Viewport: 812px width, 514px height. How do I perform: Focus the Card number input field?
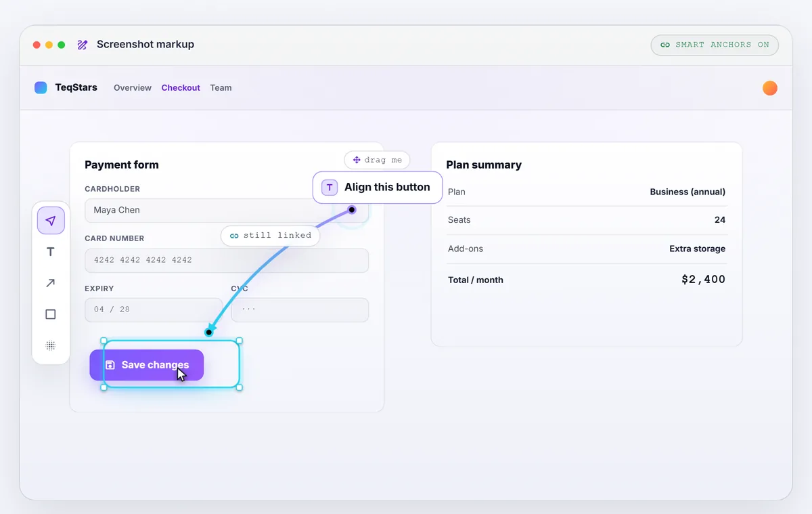point(227,261)
